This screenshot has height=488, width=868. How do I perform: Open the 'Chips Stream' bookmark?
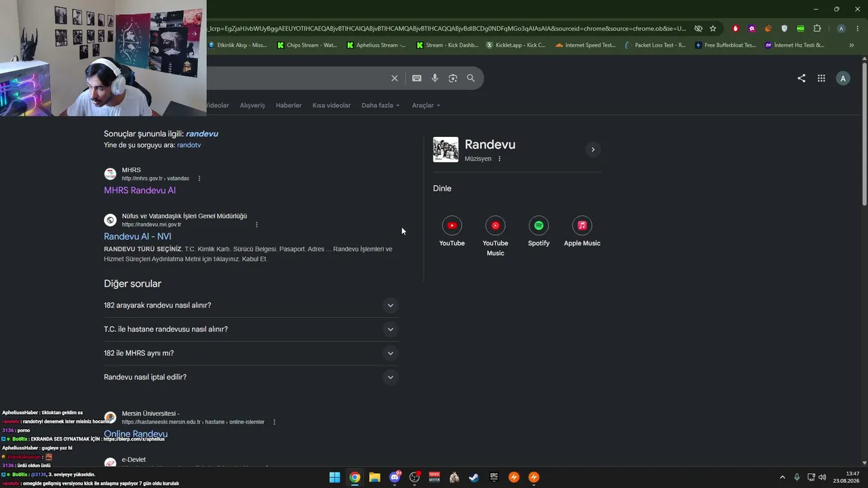(x=307, y=45)
